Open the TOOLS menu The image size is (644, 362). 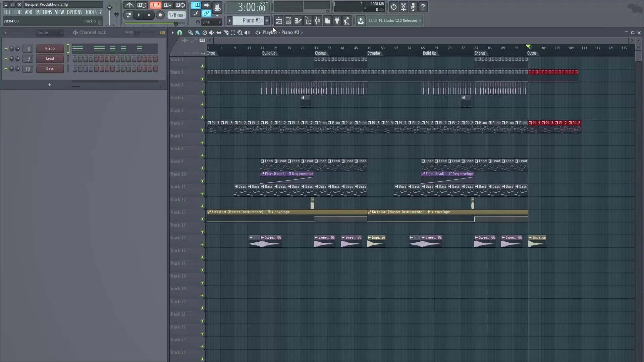(91, 12)
